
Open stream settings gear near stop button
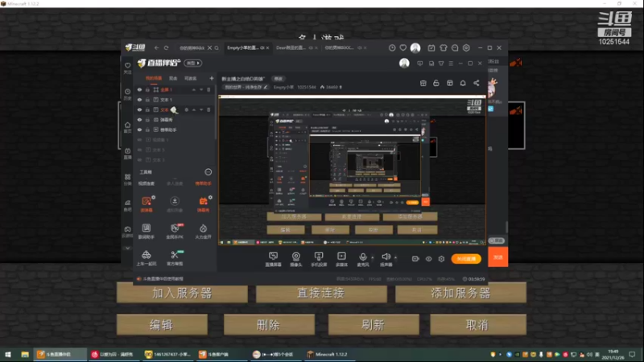441,258
